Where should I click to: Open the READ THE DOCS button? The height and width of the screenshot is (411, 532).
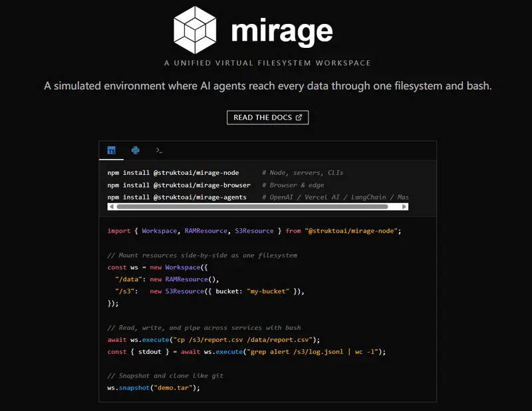click(268, 118)
